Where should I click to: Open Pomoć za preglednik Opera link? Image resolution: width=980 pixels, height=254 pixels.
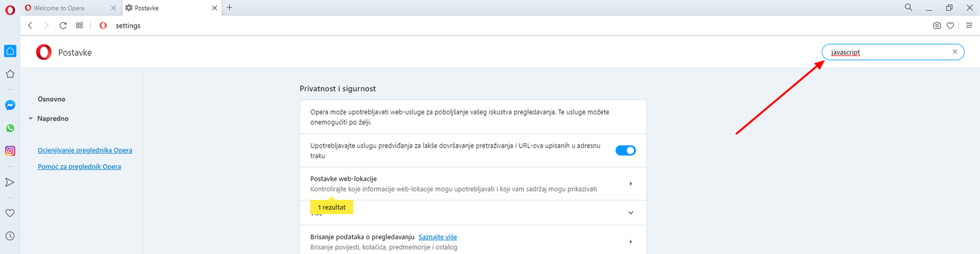point(79,166)
